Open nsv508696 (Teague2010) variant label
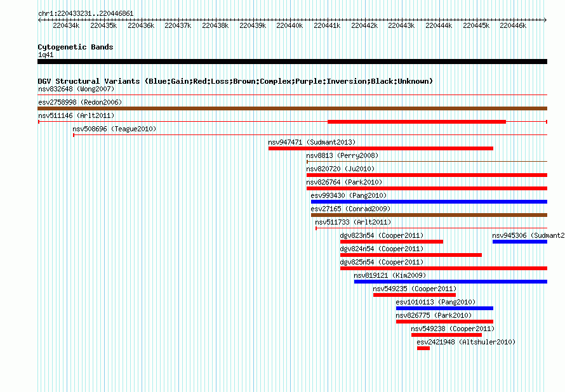This screenshot has height=392, width=565. (114, 129)
